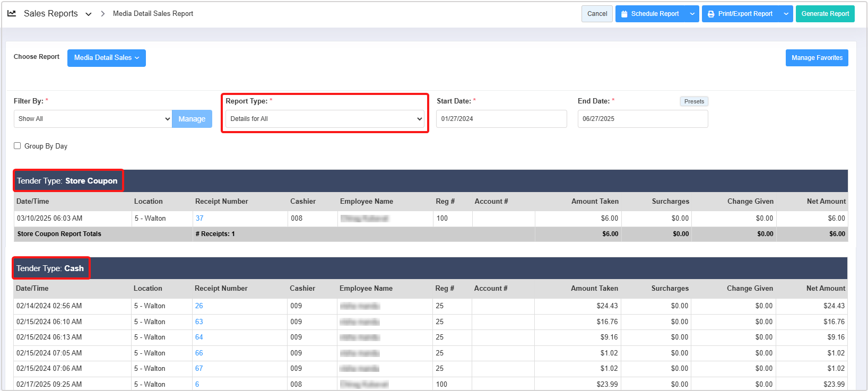The width and height of the screenshot is (868, 391).
Task: Open receipt number 37 link
Action: (x=199, y=218)
